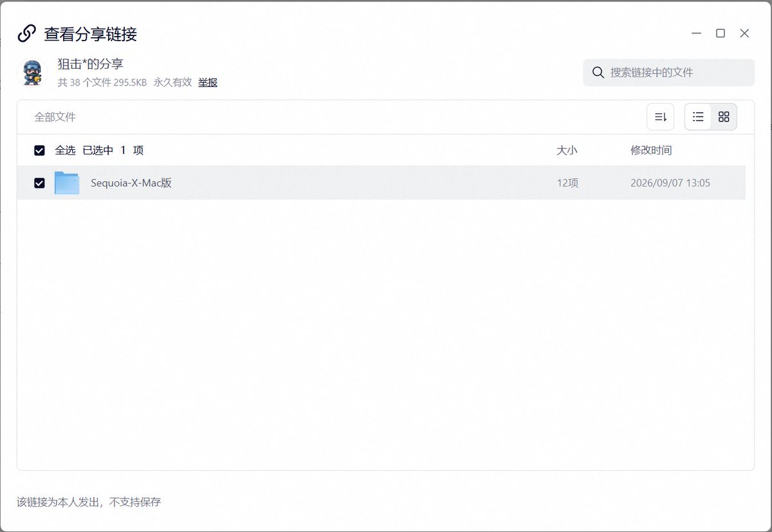Image resolution: width=772 pixels, height=532 pixels.
Task: Focus the 搜索链接中的文件 search field
Action: tap(668, 73)
